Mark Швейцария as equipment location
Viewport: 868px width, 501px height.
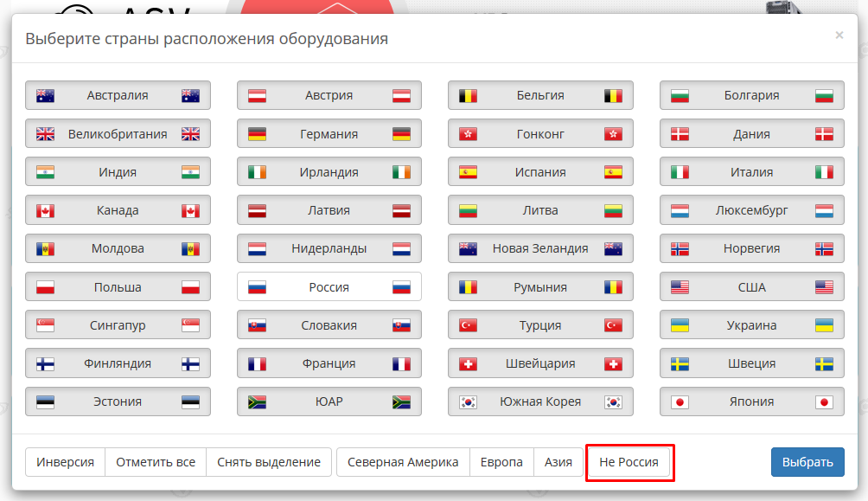coord(540,363)
